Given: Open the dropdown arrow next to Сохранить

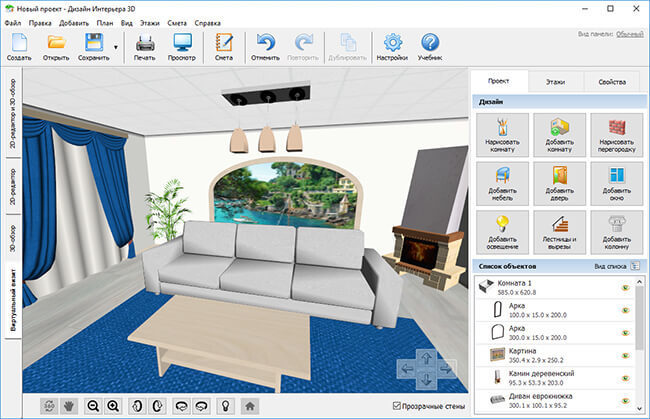Looking at the screenshot, I should click(x=115, y=47).
